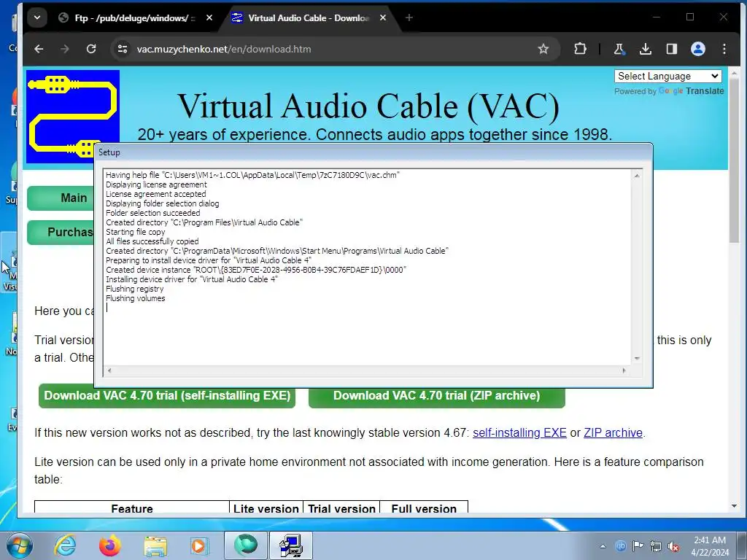Open Chrome Labs flask icon

[619, 49]
